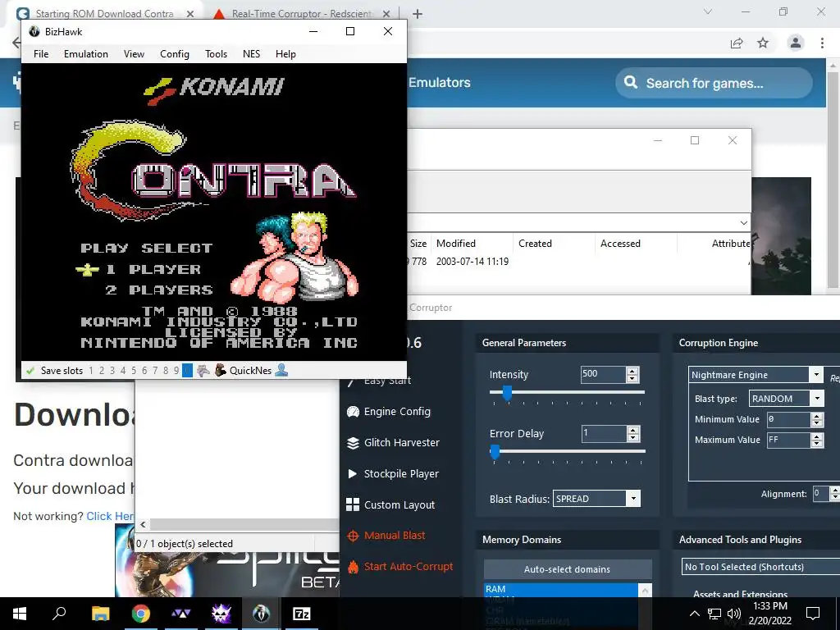The width and height of the screenshot is (840, 630).
Task: Click the Stockpile Player play icon
Action: [x=353, y=473]
